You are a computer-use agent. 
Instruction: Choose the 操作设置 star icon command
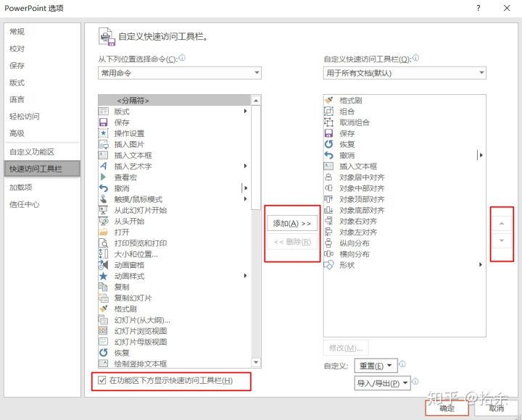pyautogui.click(x=104, y=133)
